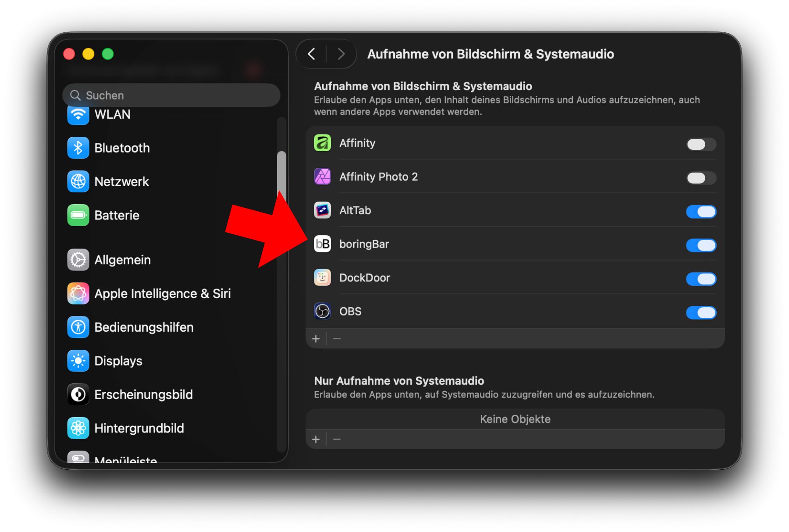Viewport: 789px width, 532px height.
Task: Click the Hintergrundbild flower icon
Action: tap(78, 428)
